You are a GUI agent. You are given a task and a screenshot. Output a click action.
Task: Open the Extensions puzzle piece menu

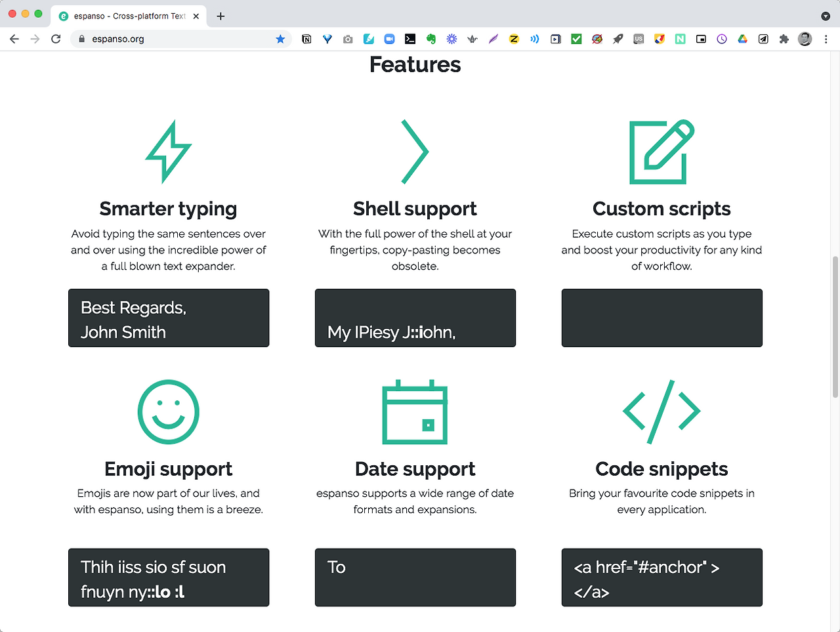coord(784,39)
